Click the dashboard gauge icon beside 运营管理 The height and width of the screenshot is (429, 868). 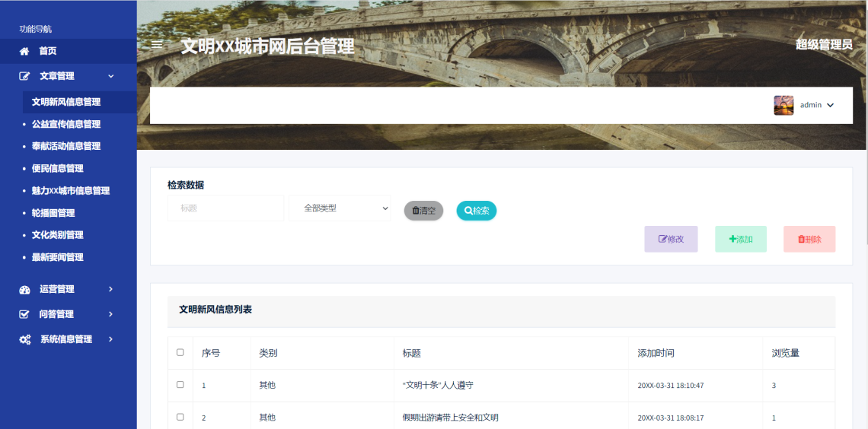[x=24, y=290]
